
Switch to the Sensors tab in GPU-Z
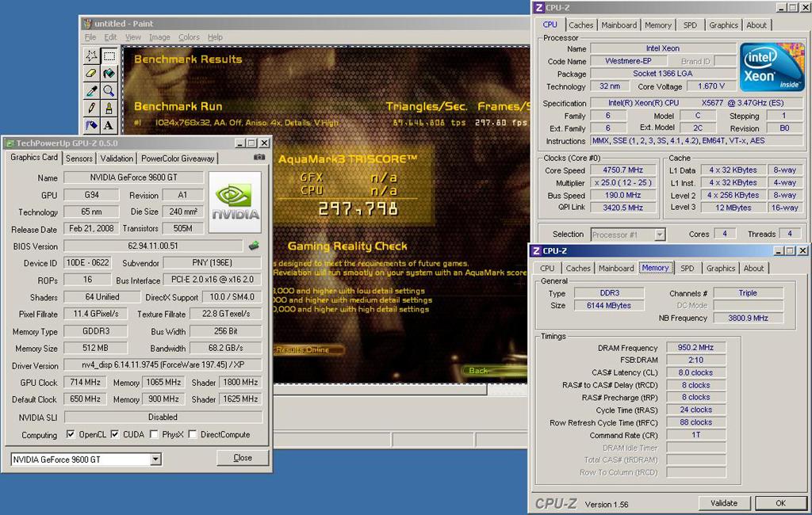pos(79,158)
